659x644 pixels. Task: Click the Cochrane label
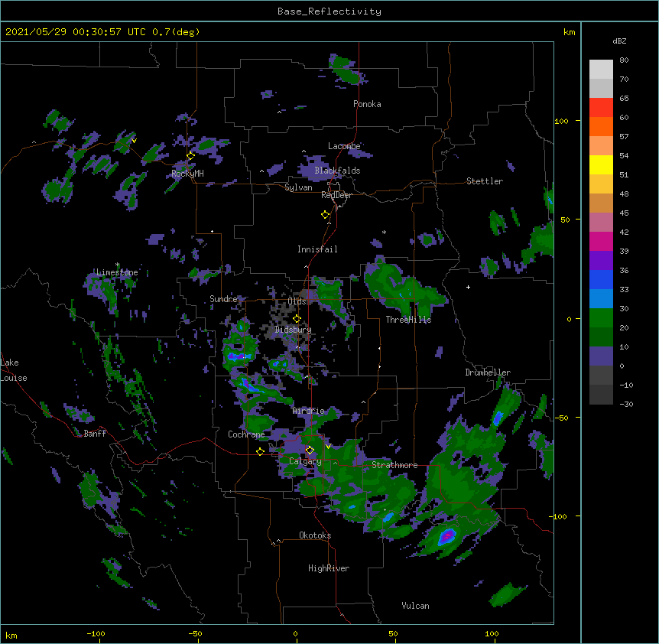(246, 434)
